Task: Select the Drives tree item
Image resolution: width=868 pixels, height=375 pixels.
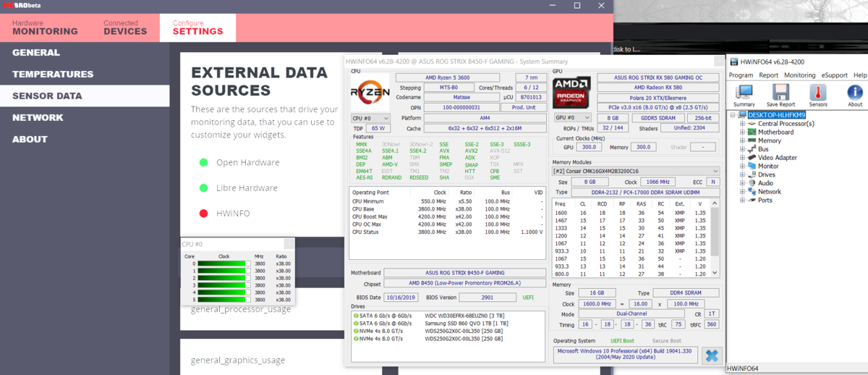Action: (767, 174)
